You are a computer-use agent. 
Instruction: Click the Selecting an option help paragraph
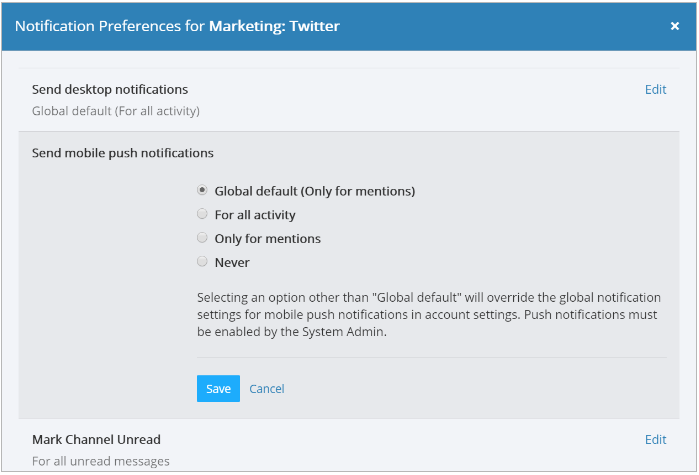[x=429, y=315]
